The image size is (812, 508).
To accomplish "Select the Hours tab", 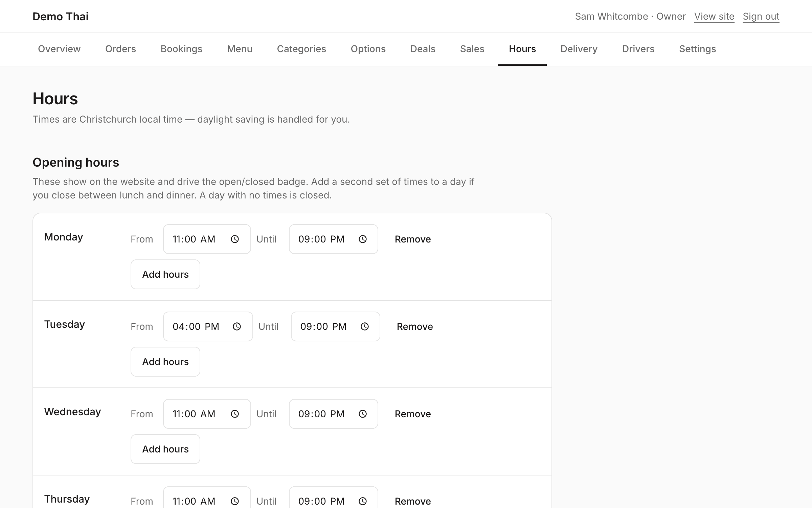I will point(522,49).
